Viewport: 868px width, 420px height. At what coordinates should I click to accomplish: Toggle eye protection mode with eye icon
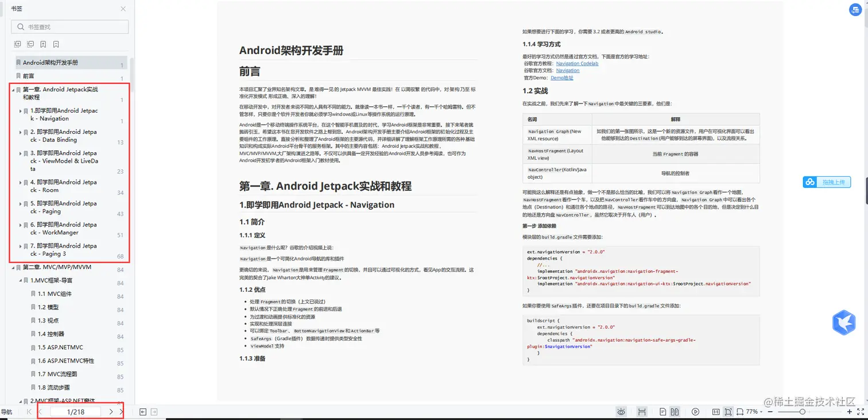pyautogui.click(x=621, y=412)
